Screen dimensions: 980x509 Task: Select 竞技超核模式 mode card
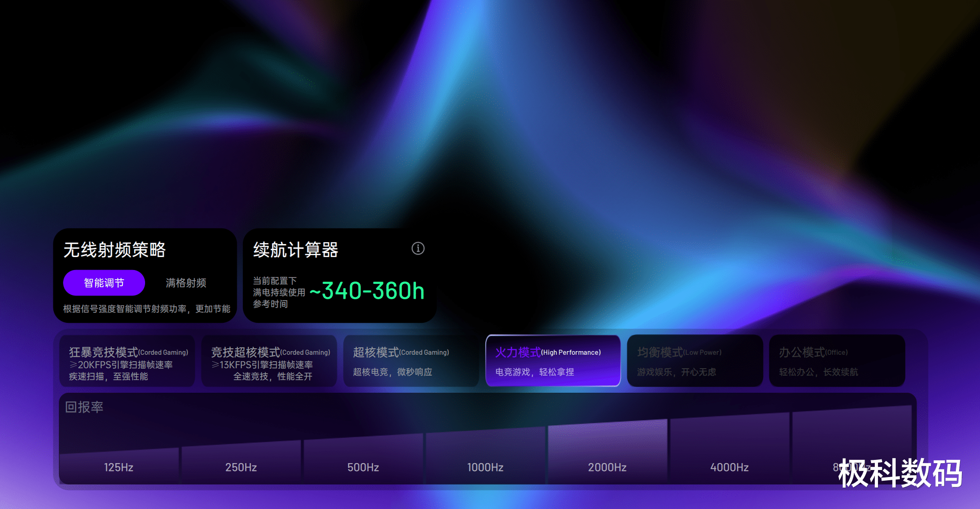pos(269,361)
